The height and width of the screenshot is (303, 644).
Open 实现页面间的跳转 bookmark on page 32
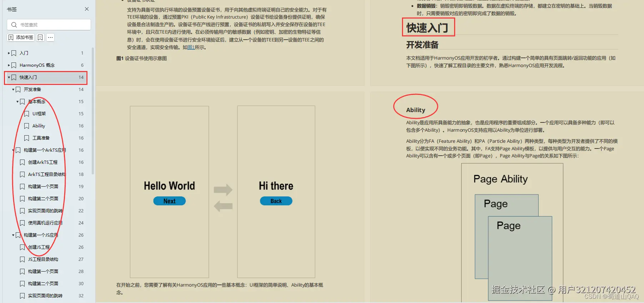click(x=45, y=296)
